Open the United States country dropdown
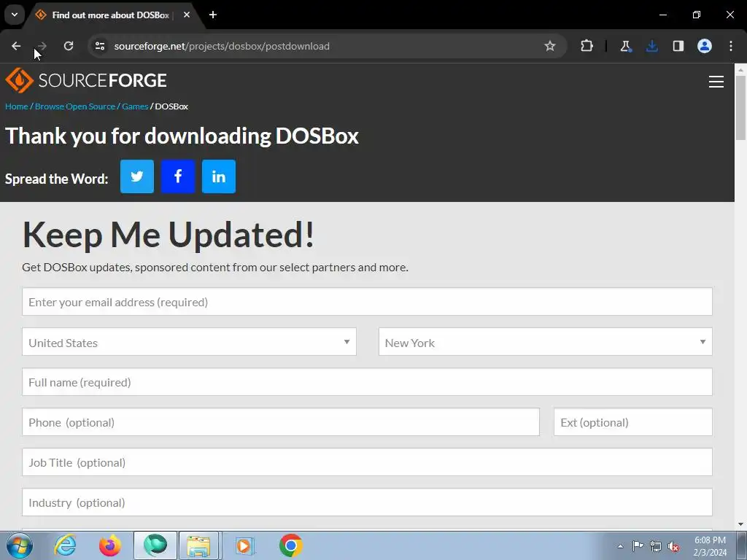This screenshot has width=747, height=560. pyautogui.click(x=189, y=342)
